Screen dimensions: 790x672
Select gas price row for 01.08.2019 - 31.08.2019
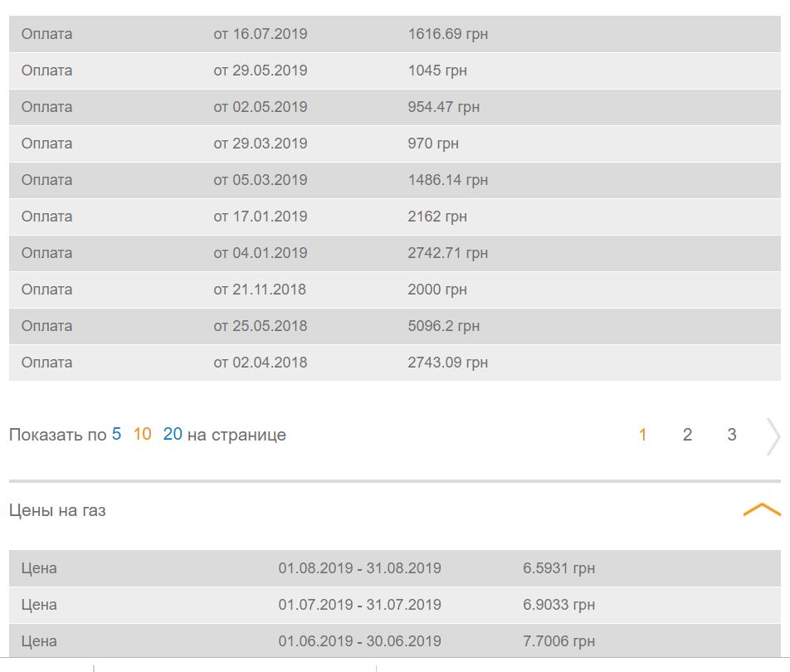pyautogui.click(x=395, y=568)
